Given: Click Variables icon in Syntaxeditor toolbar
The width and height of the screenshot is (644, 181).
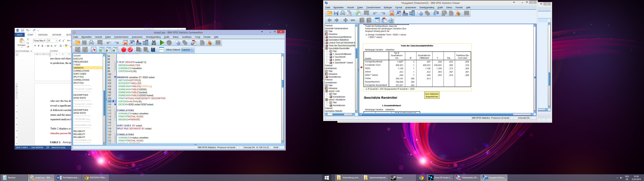Looking at the screenshot, I should click(145, 43).
